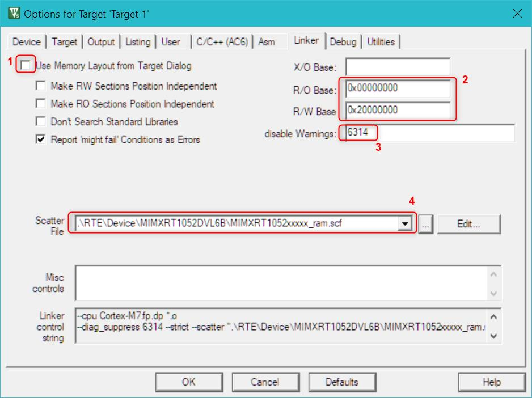Switch to C/C++ (AC6) tab
The height and width of the screenshot is (398, 532).
tap(222, 42)
